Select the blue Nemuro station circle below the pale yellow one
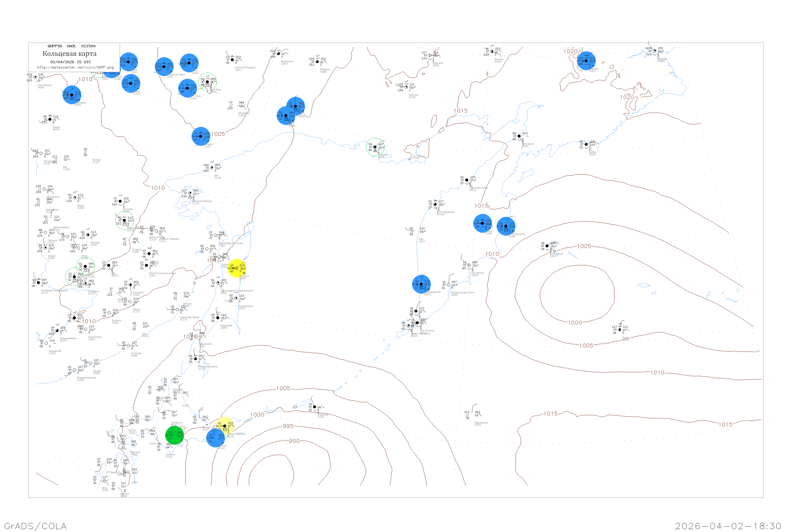 [215, 438]
